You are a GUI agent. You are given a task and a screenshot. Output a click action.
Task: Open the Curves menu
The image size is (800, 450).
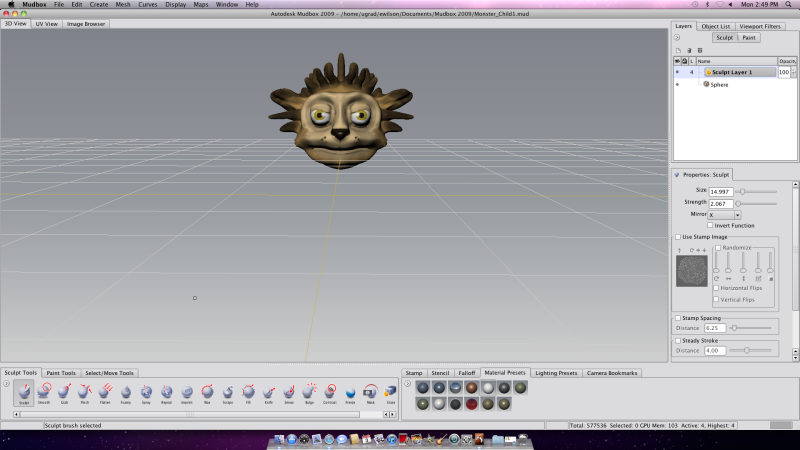pos(147,4)
